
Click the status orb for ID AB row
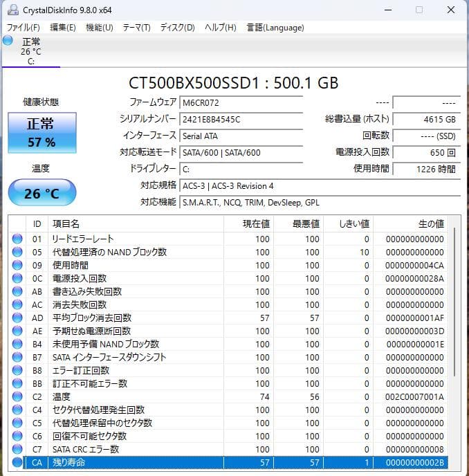click(17, 291)
